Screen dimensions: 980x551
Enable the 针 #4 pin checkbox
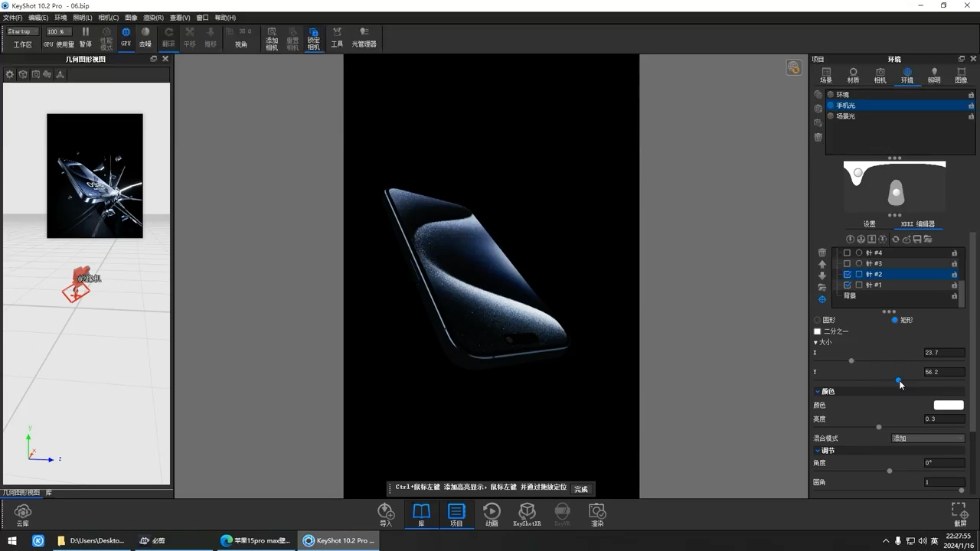click(x=847, y=253)
